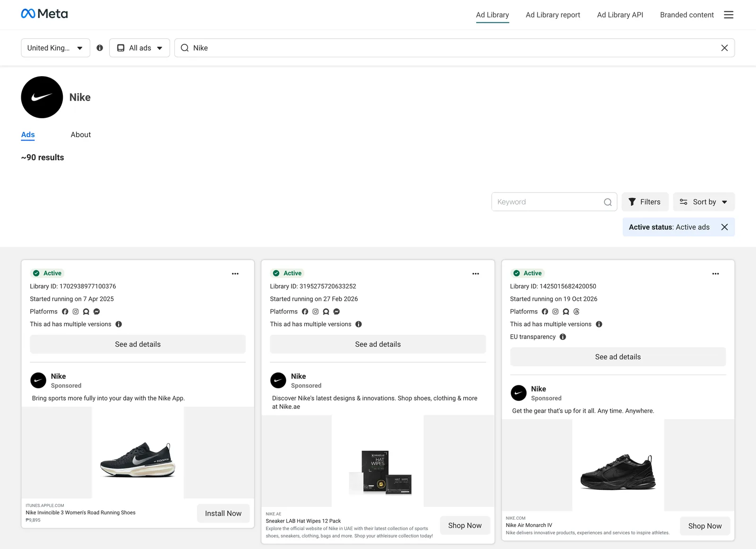Open Branded content page
Screen dimensions: 756x549
pyautogui.click(x=687, y=15)
